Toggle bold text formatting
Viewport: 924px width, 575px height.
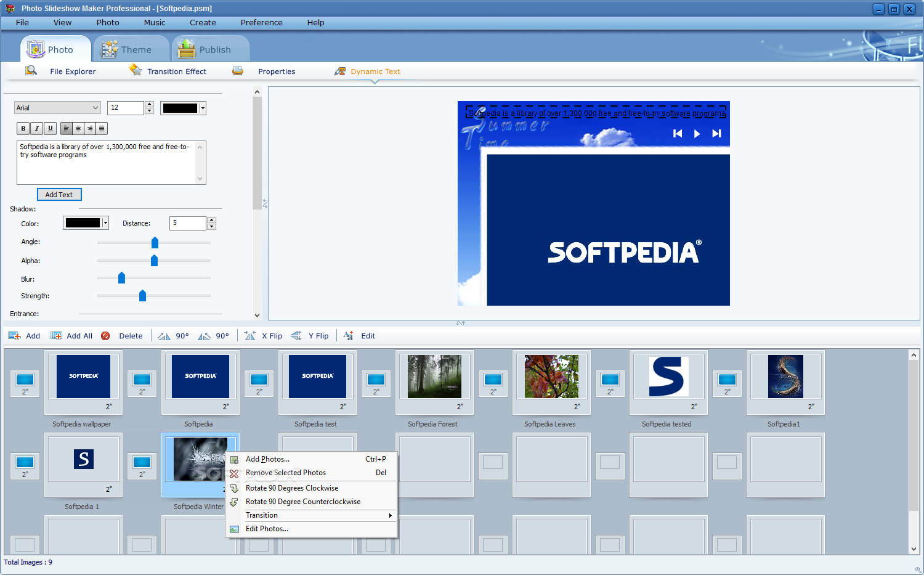point(23,128)
